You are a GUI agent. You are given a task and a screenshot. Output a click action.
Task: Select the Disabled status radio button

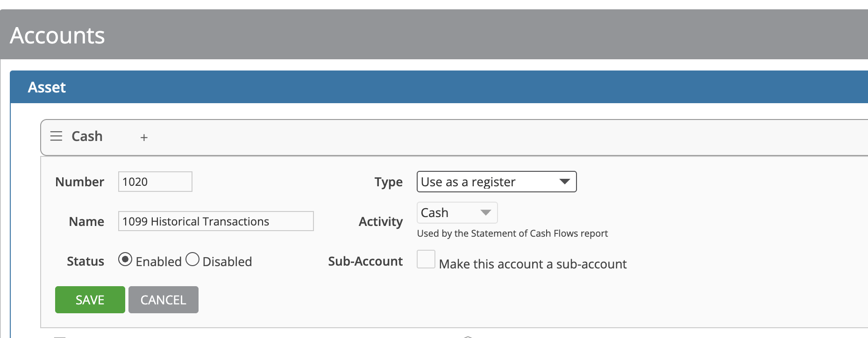[x=192, y=260]
